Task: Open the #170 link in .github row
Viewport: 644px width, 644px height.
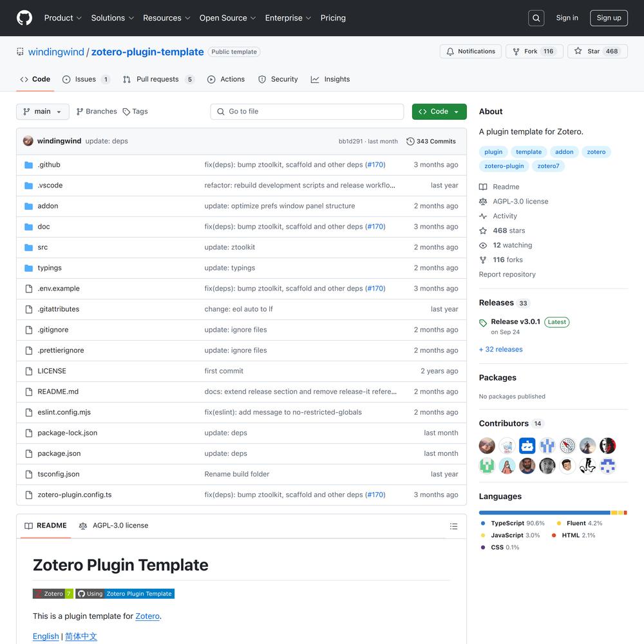Action: pos(375,165)
